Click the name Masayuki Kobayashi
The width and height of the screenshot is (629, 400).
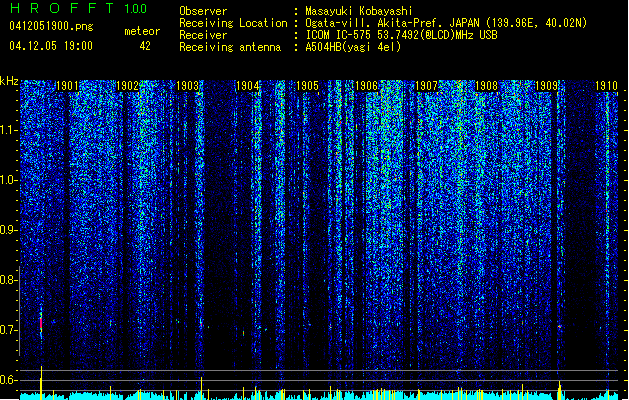pos(359,11)
